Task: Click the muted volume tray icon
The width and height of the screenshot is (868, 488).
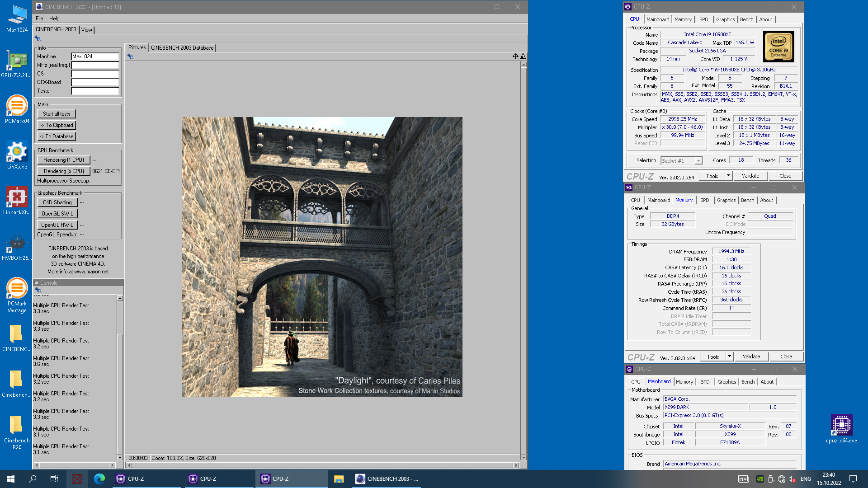Action: click(792, 479)
